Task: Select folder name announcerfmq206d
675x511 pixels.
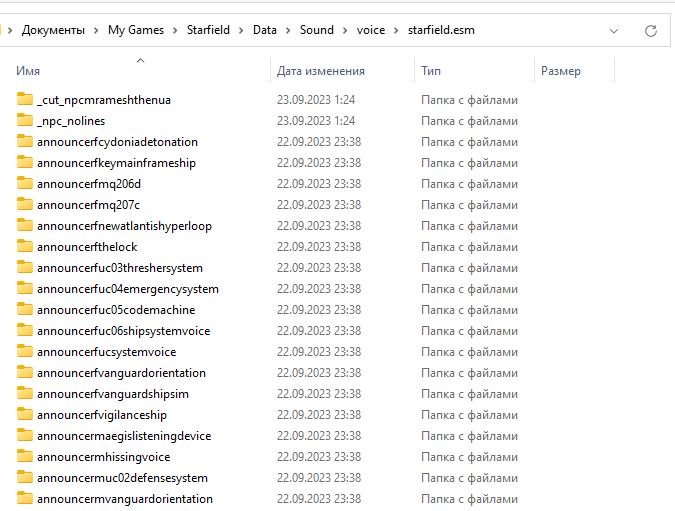Action: (89, 184)
